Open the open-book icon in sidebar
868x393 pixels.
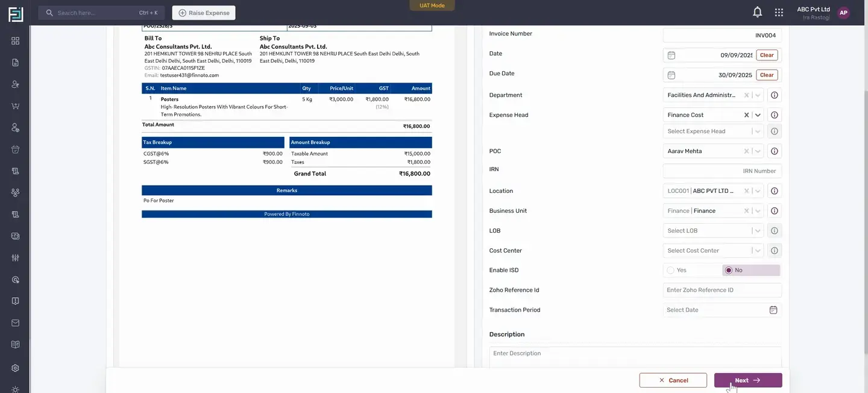coord(16,345)
